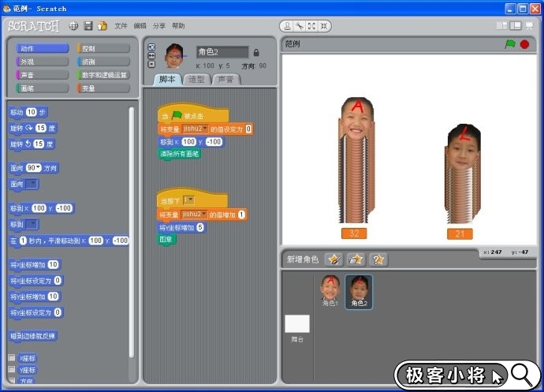Toggle the y坐标 reporter checkbox
544x392 pixels.
click(x=11, y=369)
